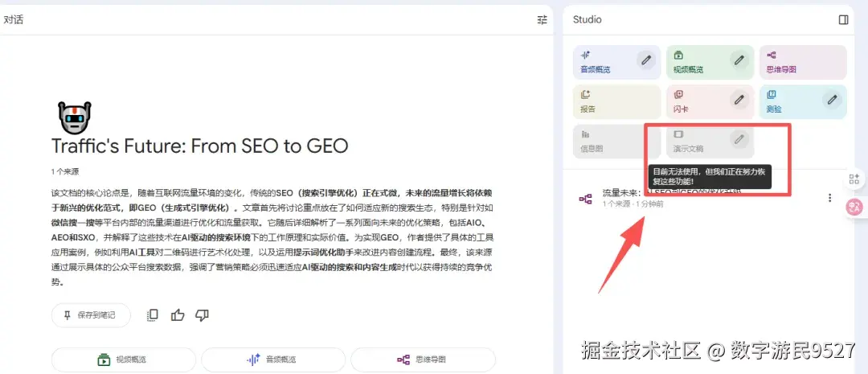Click pencil icon on 测验 card

(832, 100)
